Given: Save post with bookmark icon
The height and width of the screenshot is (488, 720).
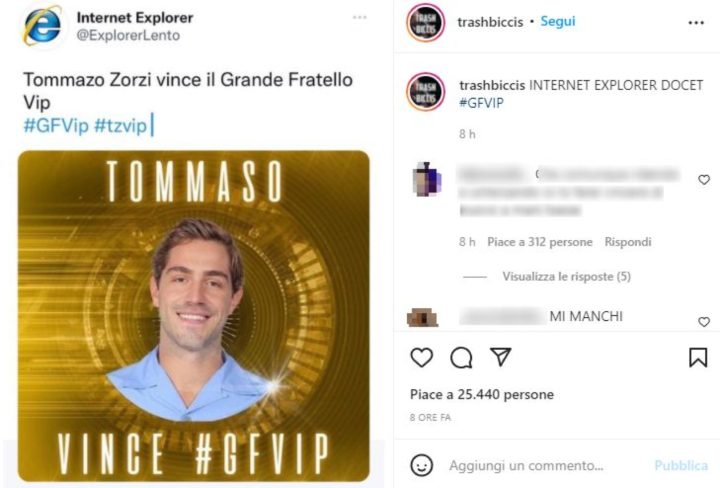Looking at the screenshot, I should click(x=698, y=357).
